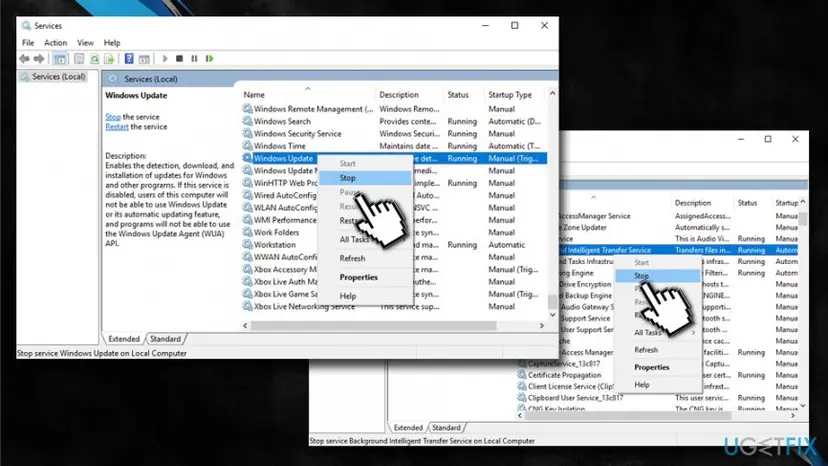Click the gear icon beside Workstation
Image resolution: width=828 pixels, height=466 pixels.
(x=247, y=244)
